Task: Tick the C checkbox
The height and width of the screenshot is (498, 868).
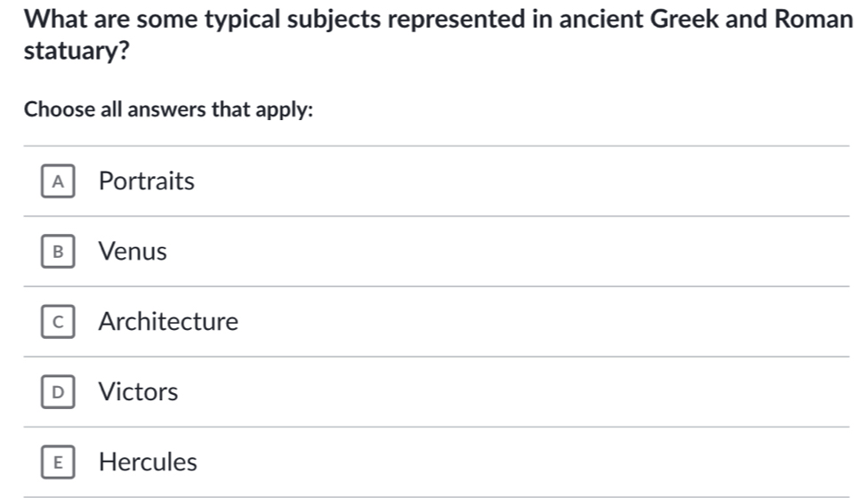Action: point(59,322)
